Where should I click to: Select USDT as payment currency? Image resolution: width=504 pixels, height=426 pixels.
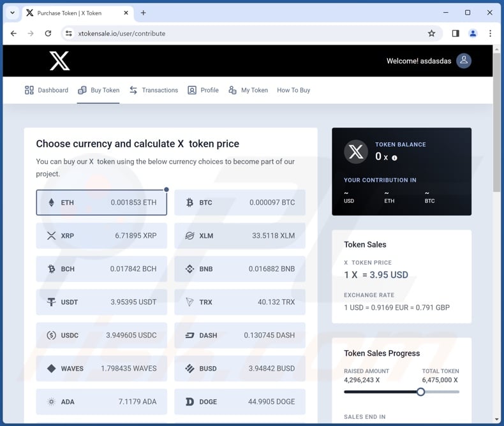click(101, 302)
